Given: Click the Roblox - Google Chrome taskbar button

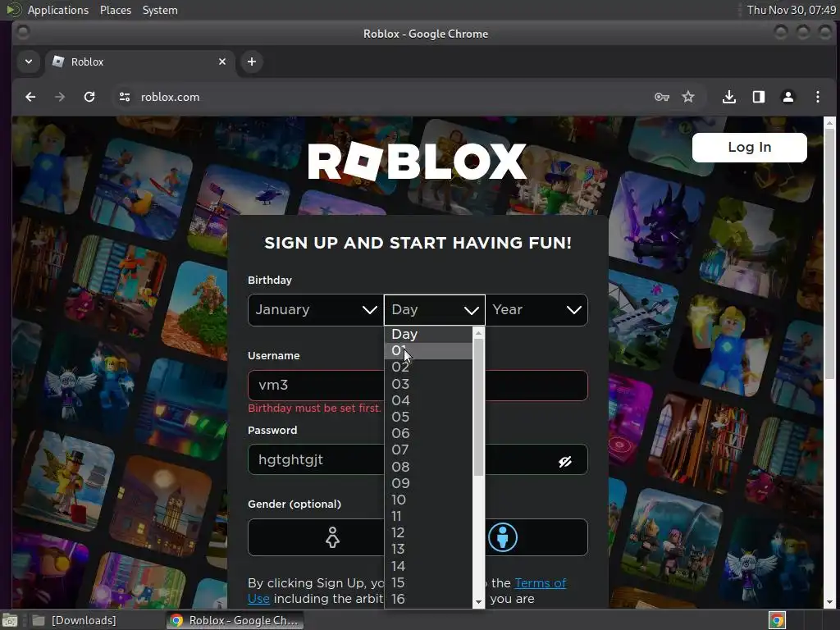Looking at the screenshot, I should 234,620.
